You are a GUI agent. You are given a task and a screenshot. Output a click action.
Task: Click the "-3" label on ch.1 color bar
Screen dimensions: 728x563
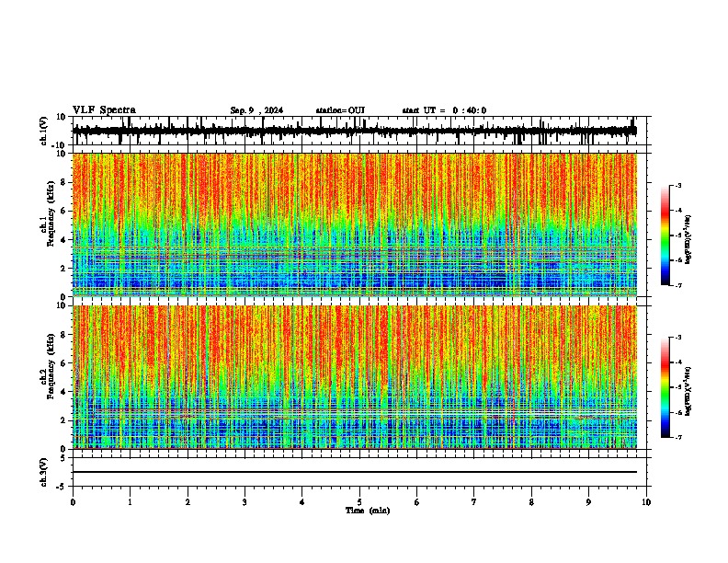pos(677,185)
